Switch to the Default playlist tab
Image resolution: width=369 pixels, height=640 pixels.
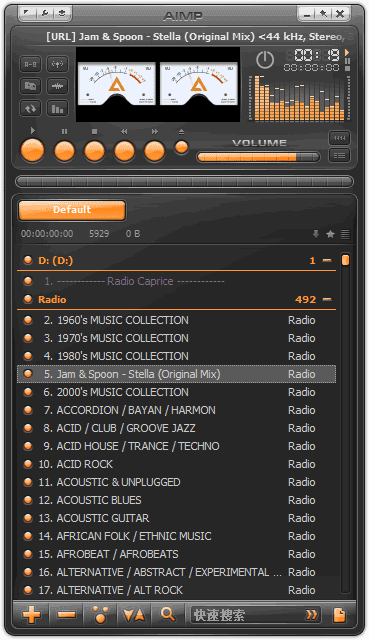pyautogui.click(x=72, y=210)
